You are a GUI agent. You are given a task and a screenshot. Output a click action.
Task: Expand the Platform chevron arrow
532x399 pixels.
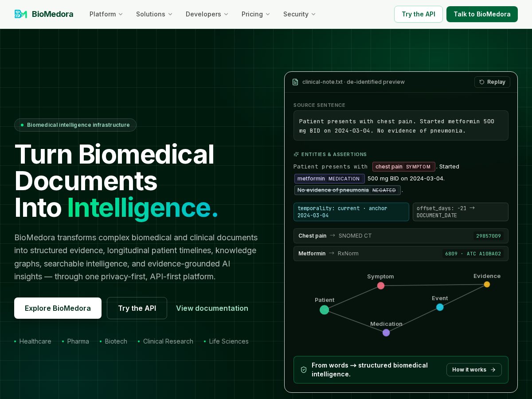(x=121, y=14)
